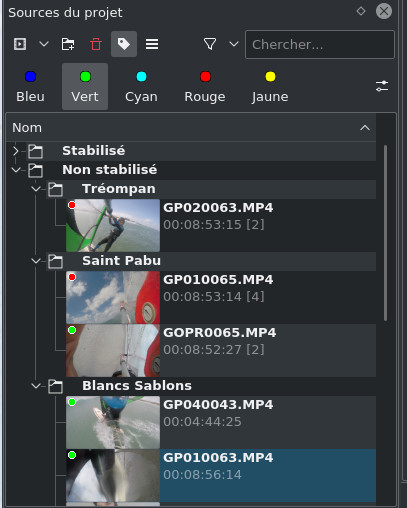Screen dimensions: 407x508
Task: Sort by the Nom column header
Action: (191, 128)
